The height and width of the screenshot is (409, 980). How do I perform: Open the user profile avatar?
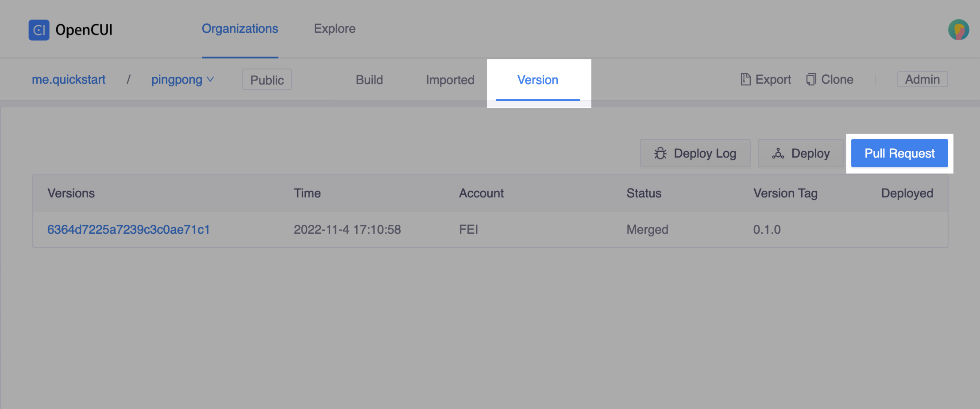coord(958,30)
